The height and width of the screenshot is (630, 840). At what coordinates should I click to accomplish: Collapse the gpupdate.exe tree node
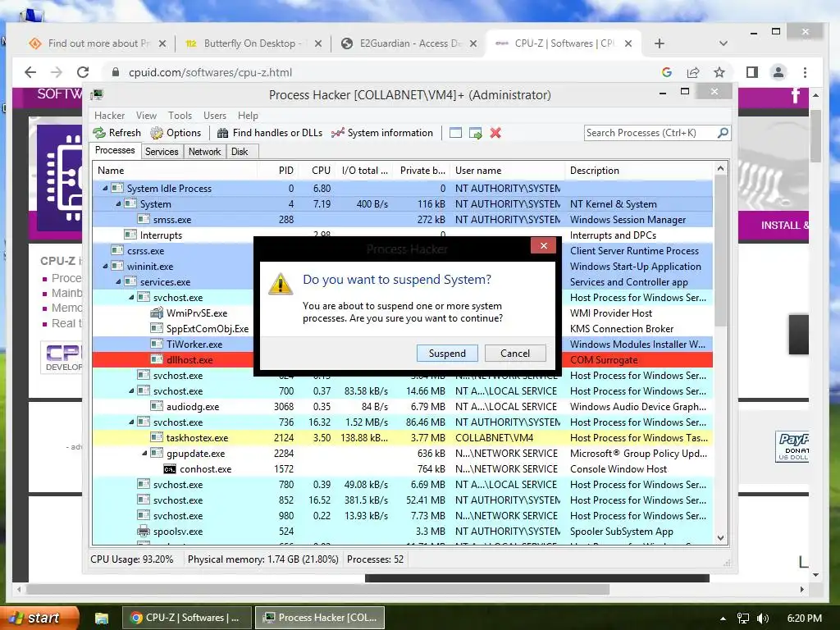[144, 453]
